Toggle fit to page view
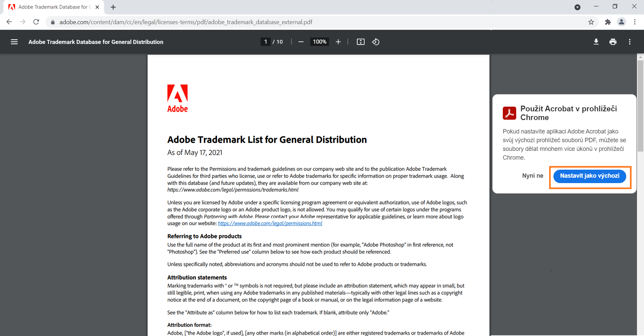The image size is (644, 336). 361,42
